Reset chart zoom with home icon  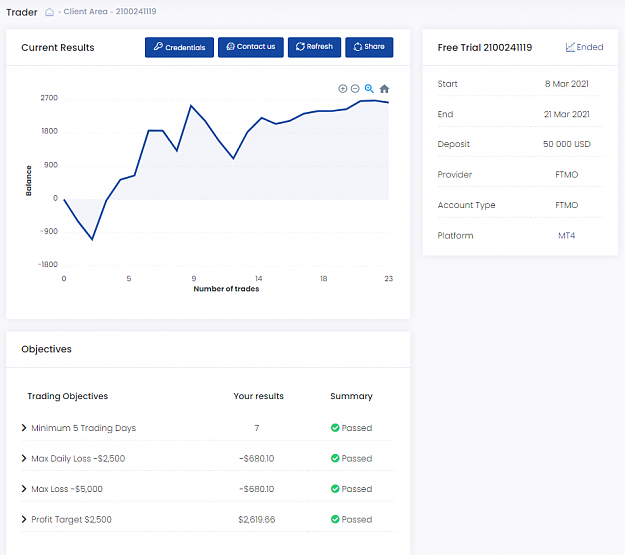384,89
